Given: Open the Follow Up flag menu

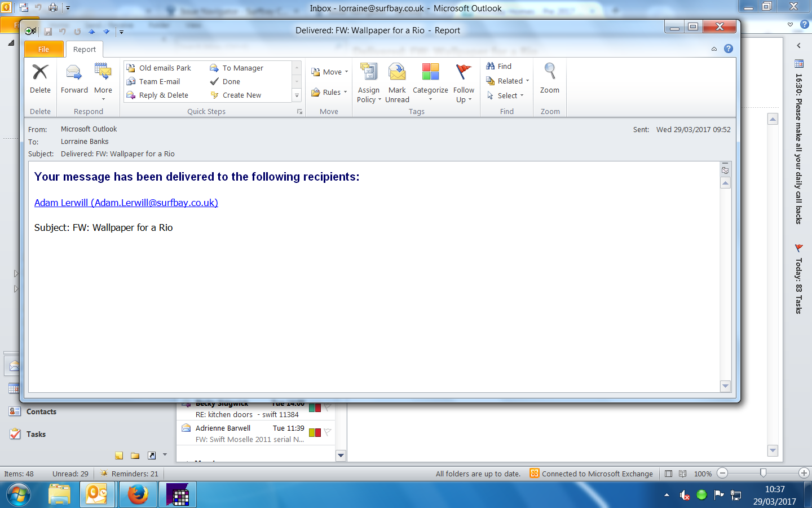Looking at the screenshot, I should [x=464, y=83].
